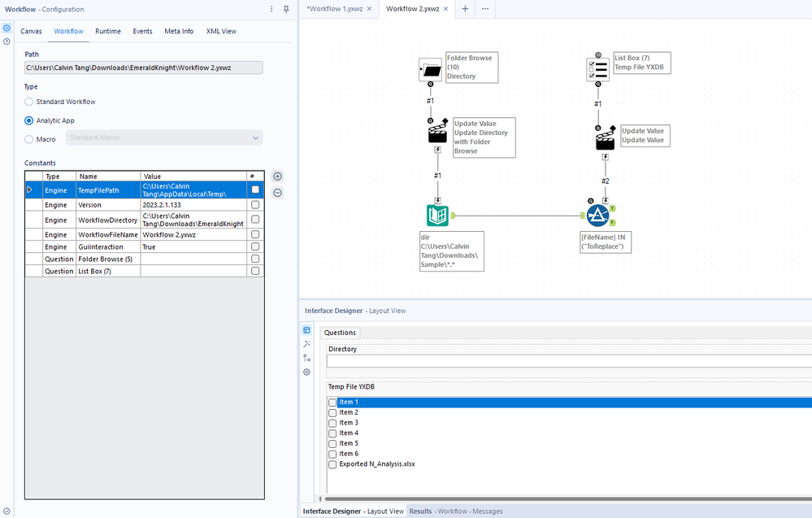This screenshot has width=812, height=518.
Task: Select the Filter tool icon
Action: [597, 215]
